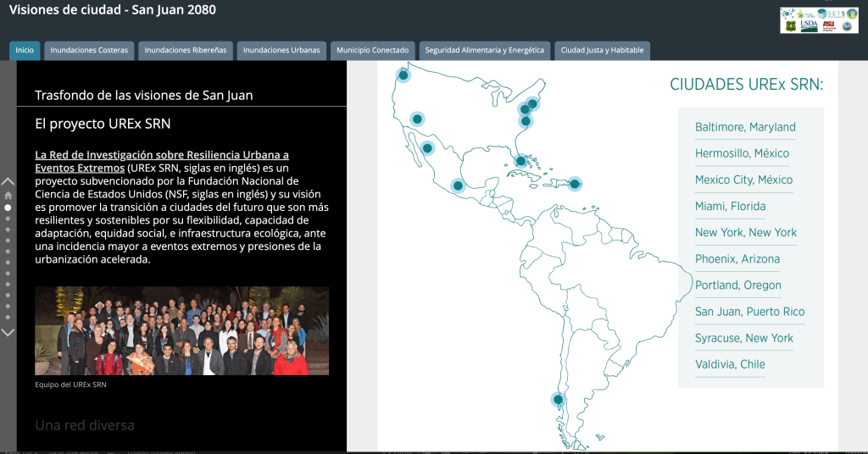Click the home icon in section navigator
The image size is (868, 454).
coord(8,196)
